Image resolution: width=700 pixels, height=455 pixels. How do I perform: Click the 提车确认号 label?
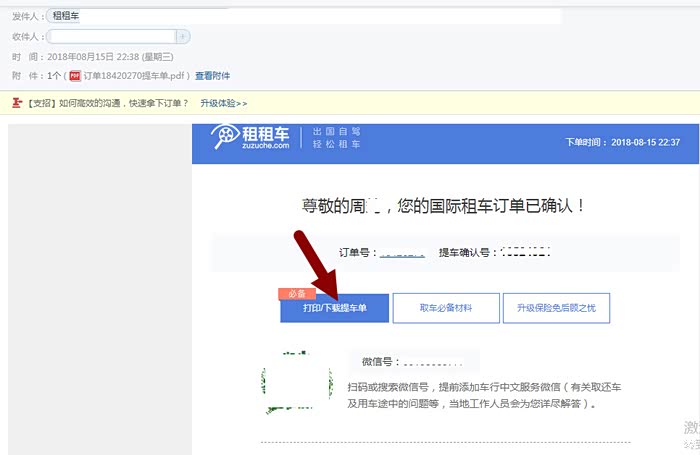tap(467, 252)
